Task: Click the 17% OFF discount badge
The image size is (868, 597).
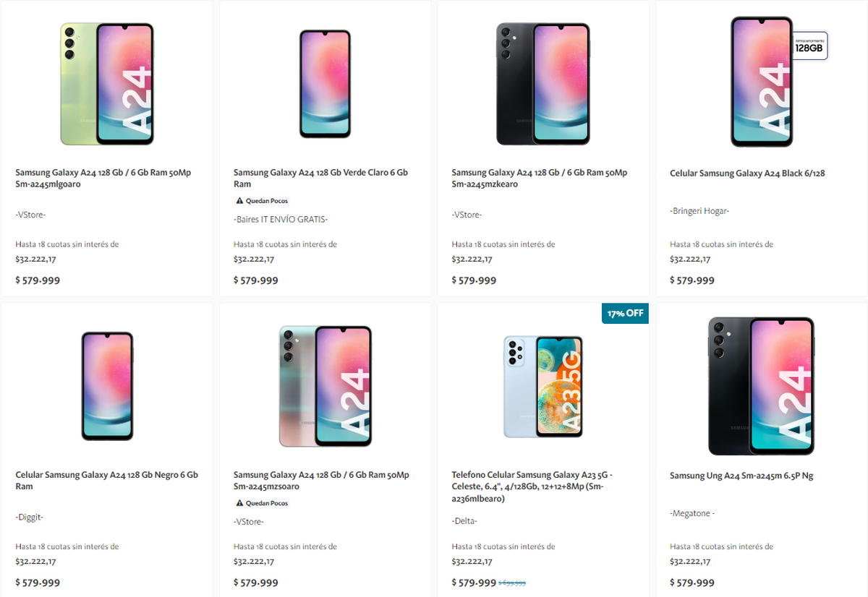Action: pos(625,314)
